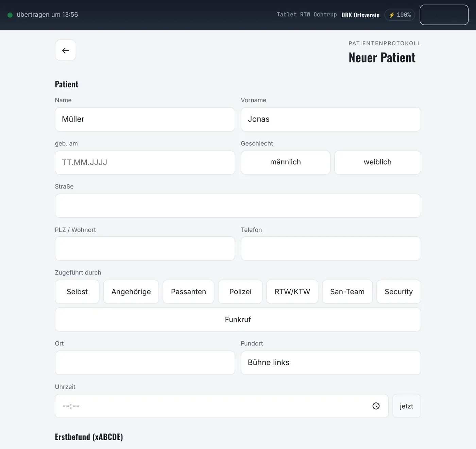Screen dimensions: 476x449
Task: Choose Funkruf under Zugeführt durch
Action: (x=238, y=320)
